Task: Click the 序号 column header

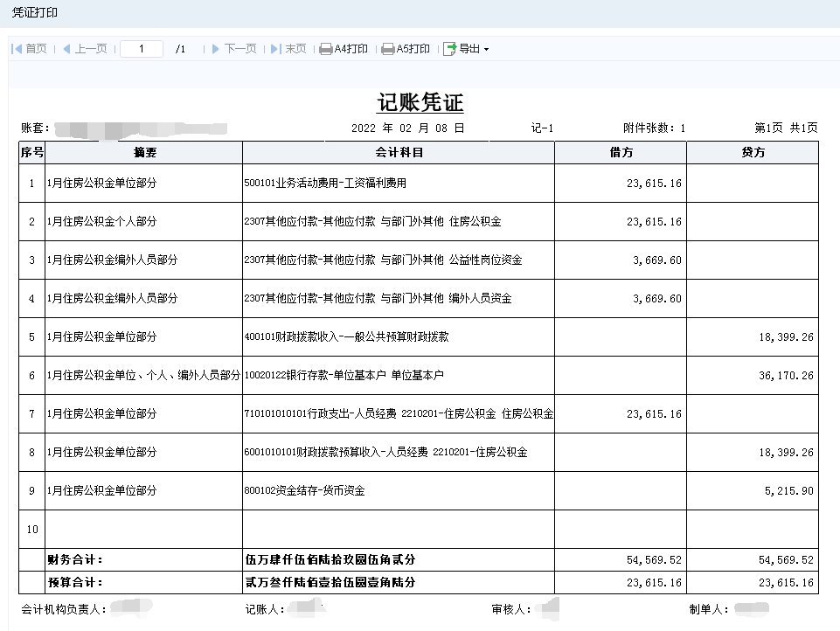Action: (x=32, y=153)
